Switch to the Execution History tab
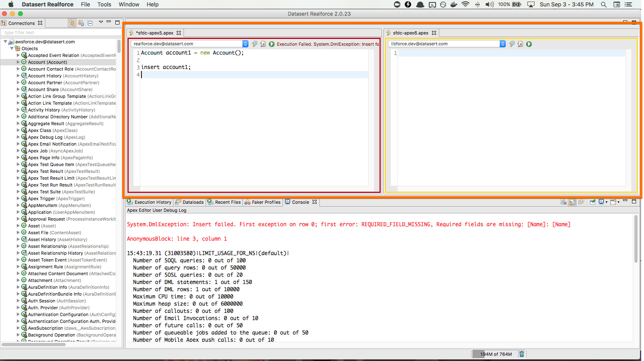644x361 pixels. 152,202
